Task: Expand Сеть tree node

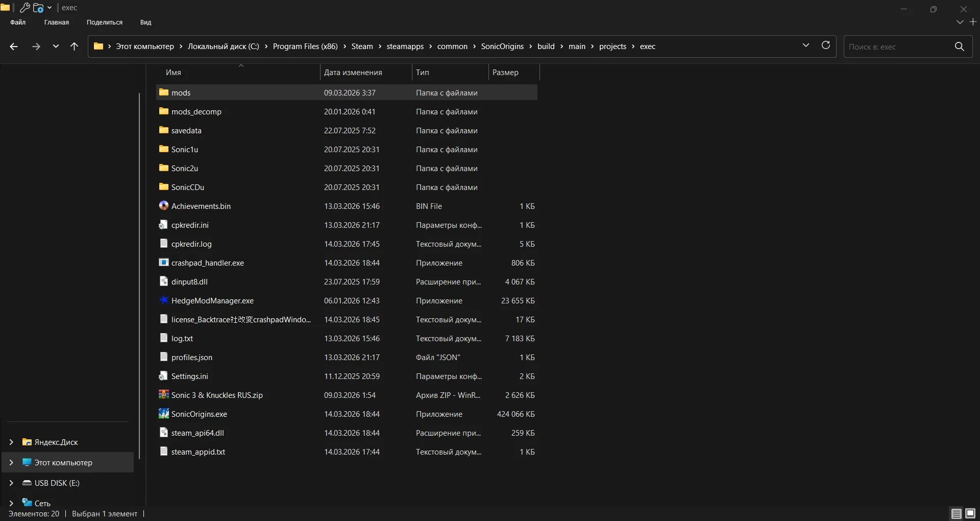Action: click(11, 504)
